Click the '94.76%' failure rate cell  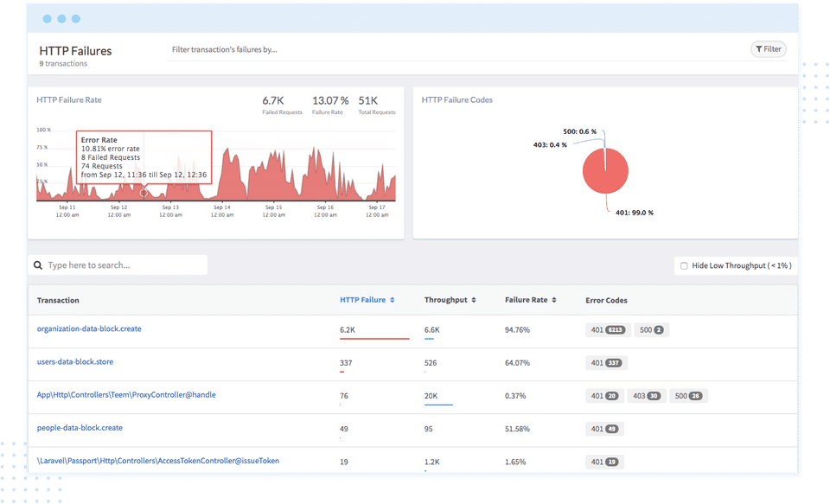(x=517, y=330)
